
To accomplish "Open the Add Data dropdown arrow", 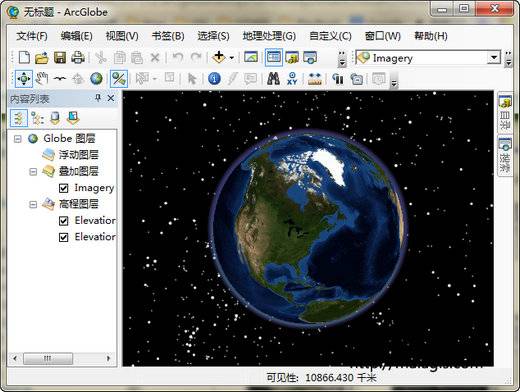I will [232, 58].
